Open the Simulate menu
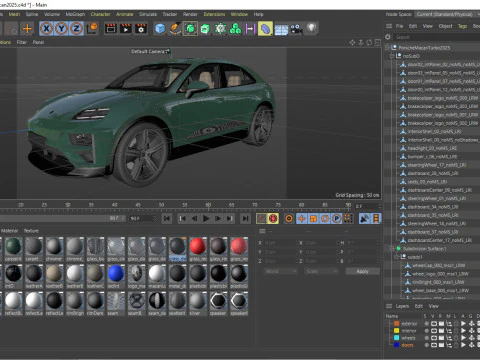The image size is (480, 360). click(x=148, y=14)
